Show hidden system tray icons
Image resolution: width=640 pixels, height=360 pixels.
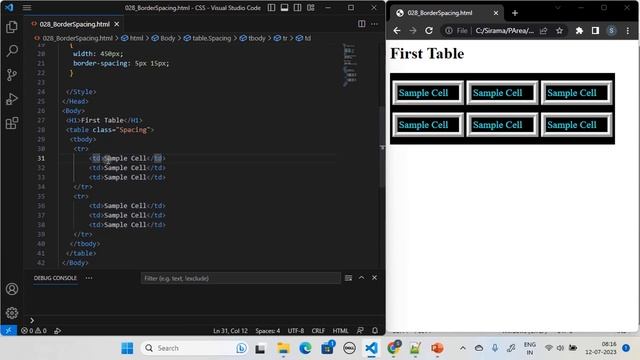pos(462,348)
